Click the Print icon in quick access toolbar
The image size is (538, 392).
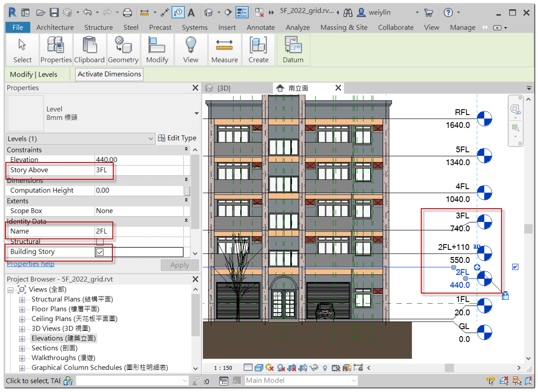(x=127, y=12)
